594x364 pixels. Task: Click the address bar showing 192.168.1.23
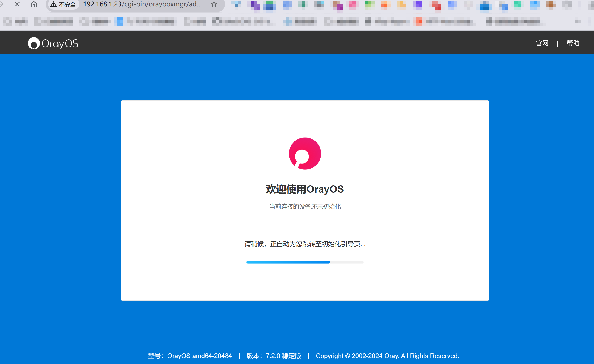coord(142,4)
